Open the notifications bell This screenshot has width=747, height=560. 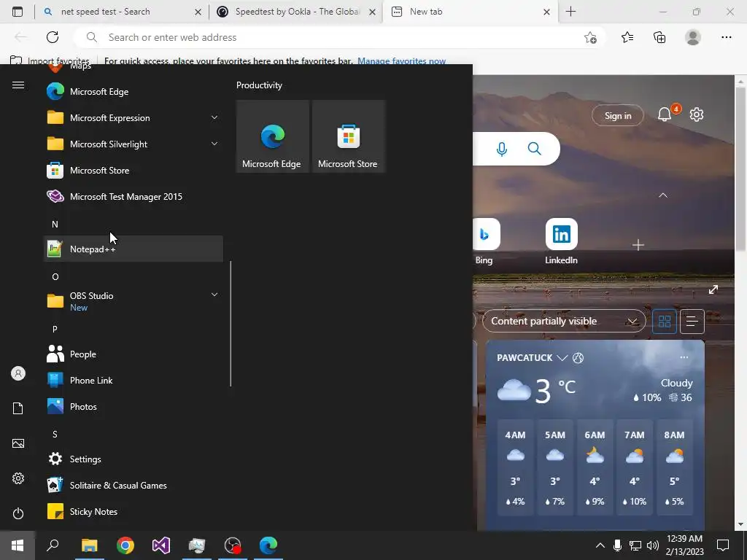(x=665, y=114)
